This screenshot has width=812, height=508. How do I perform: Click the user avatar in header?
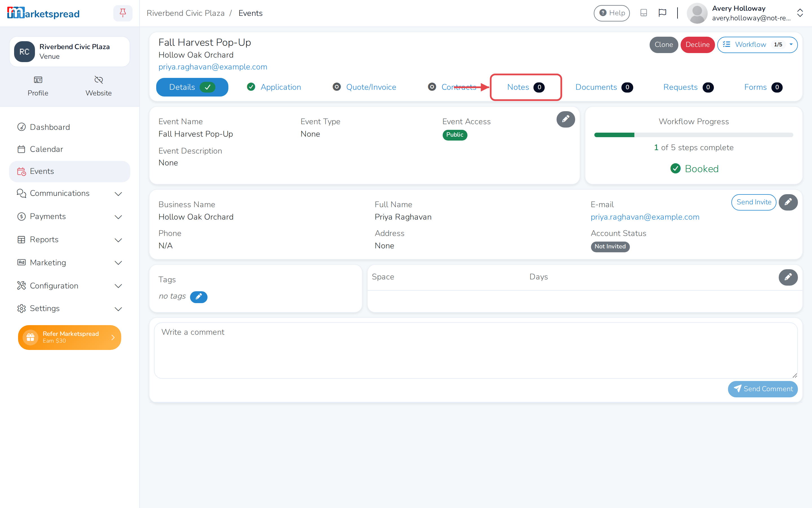pos(697,14)
